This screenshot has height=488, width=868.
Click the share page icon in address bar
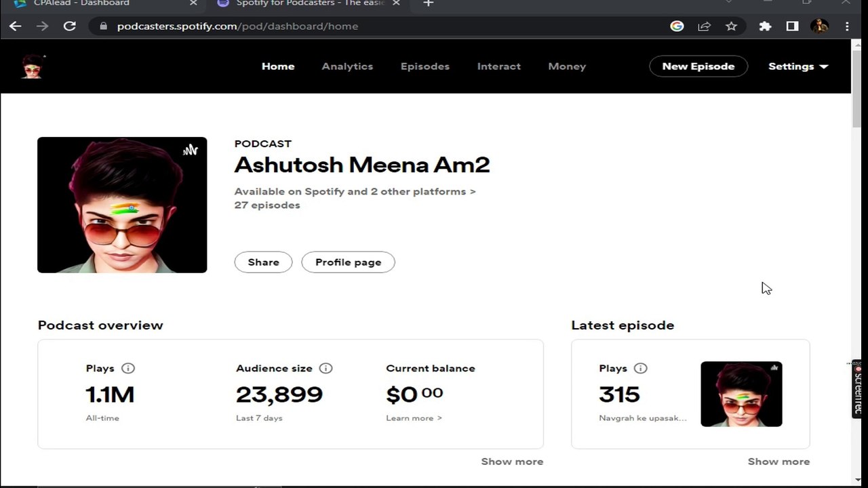pyautogui.click(x=704, y=26)
